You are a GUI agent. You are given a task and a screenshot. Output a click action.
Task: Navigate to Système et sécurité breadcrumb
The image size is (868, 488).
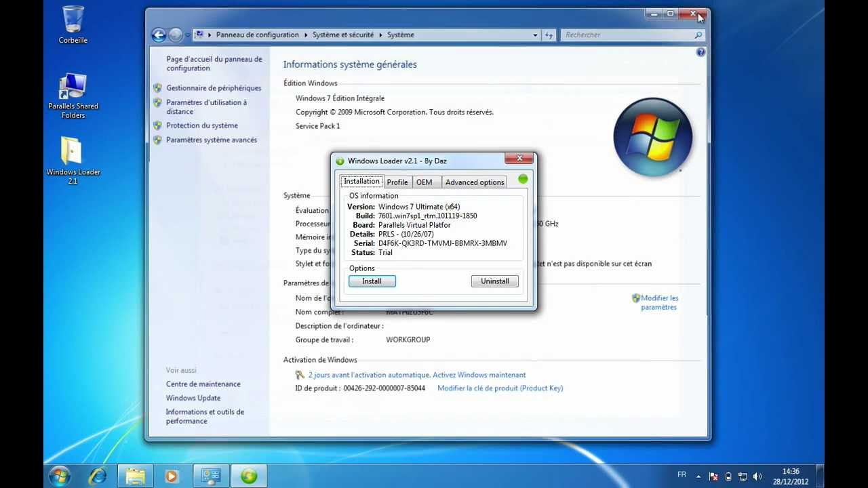tap(343, 35)
